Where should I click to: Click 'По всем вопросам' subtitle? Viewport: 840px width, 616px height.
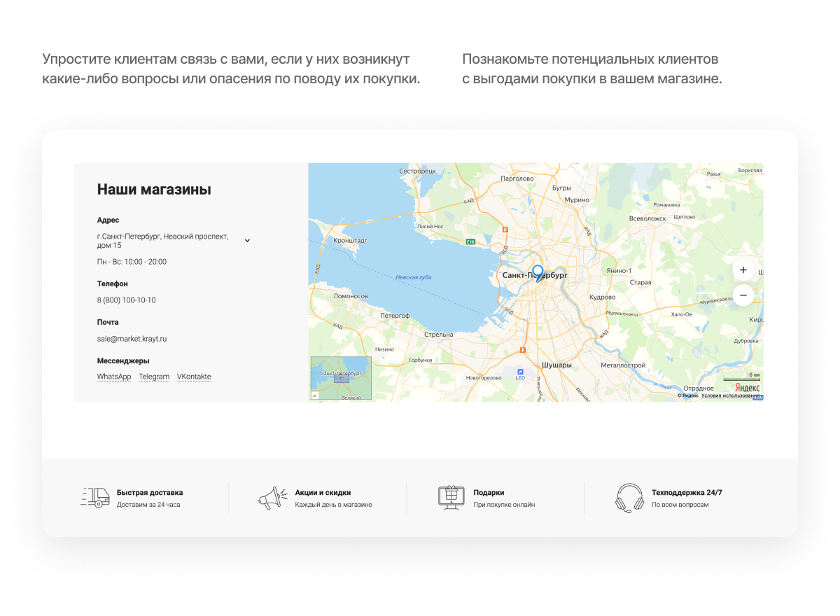pos(680,505)
